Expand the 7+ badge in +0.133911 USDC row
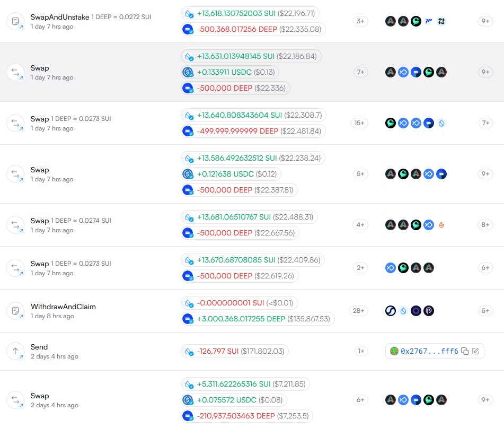The height and width of the screenshot is (428, 504). (360, 72)
